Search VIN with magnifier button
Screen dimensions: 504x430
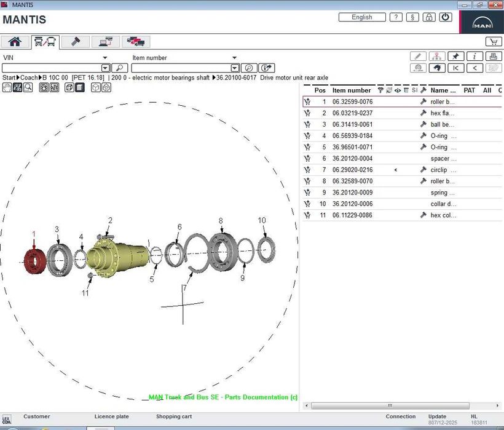tap(120, 68)
